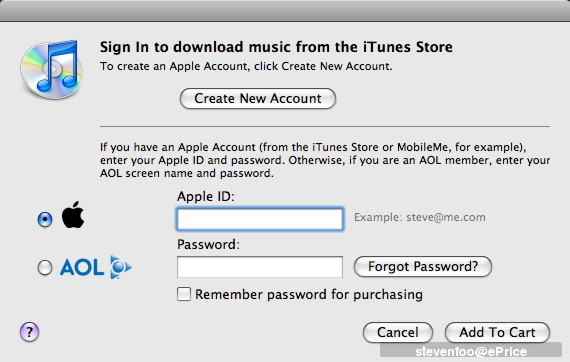The width and height of the screenshot is (570, 362).
Task: Cancel the sign in dialog
Action: click(x=398, y=332)
